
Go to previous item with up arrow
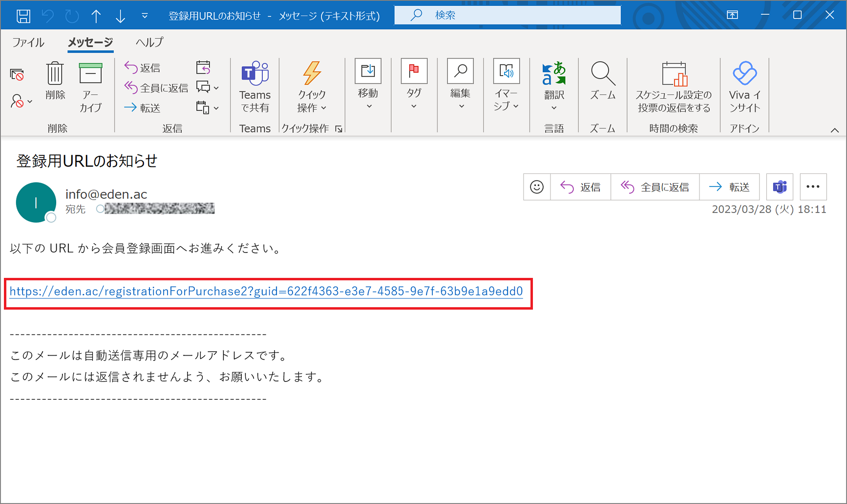click(x=96, y=16)
